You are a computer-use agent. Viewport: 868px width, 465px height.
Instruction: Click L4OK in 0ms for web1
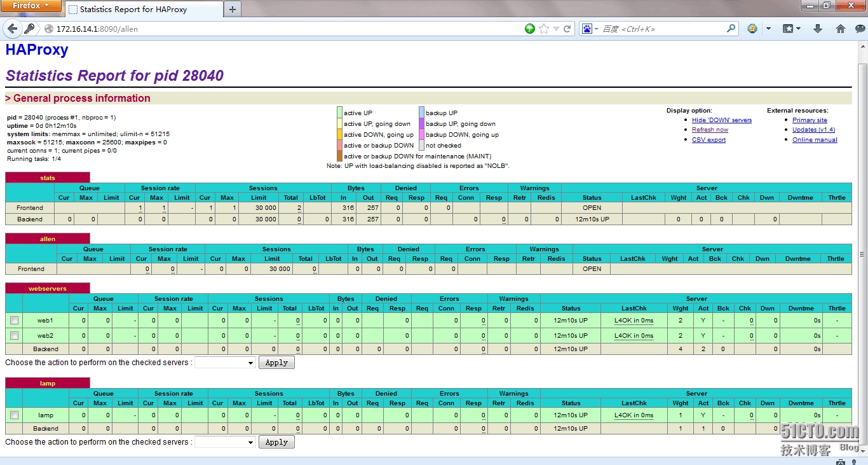click(634, 320)
